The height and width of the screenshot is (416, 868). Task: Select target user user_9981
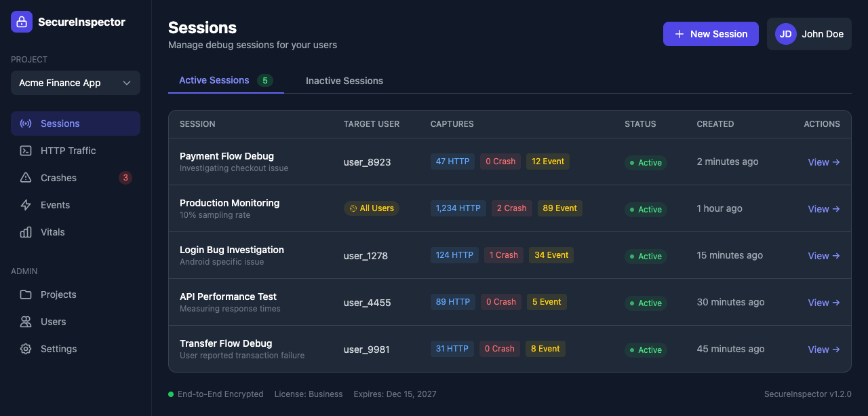point(366,349)
